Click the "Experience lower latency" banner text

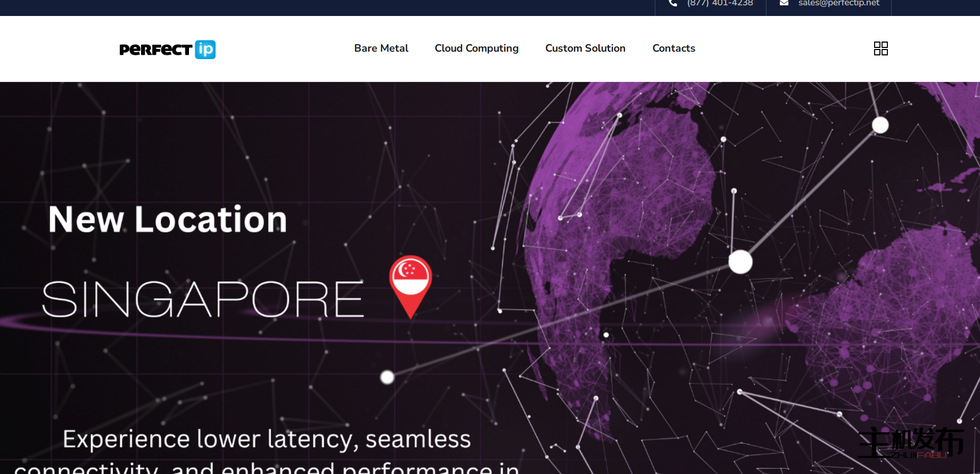(267, 439)
